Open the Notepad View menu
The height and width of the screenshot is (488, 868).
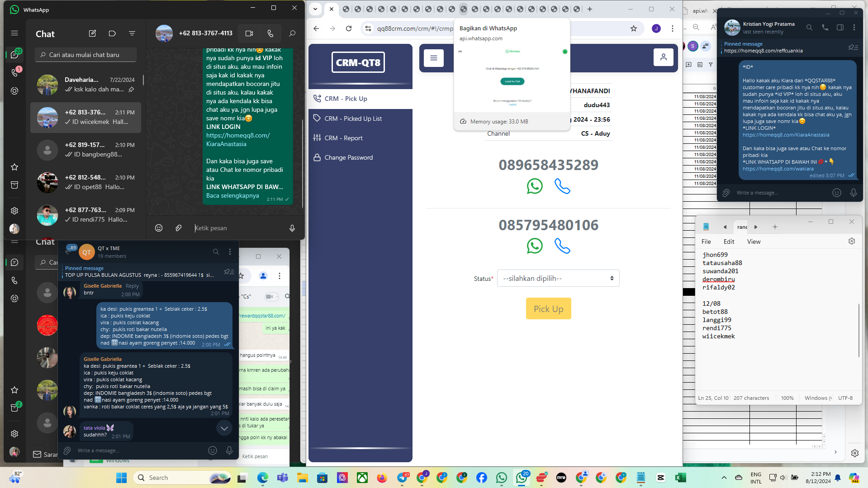(754, 242)
